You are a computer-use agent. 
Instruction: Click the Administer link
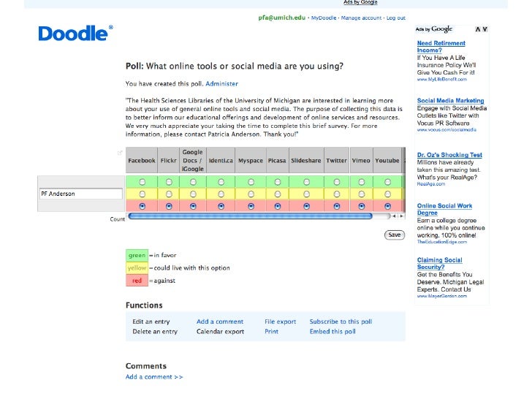[221, 84]
